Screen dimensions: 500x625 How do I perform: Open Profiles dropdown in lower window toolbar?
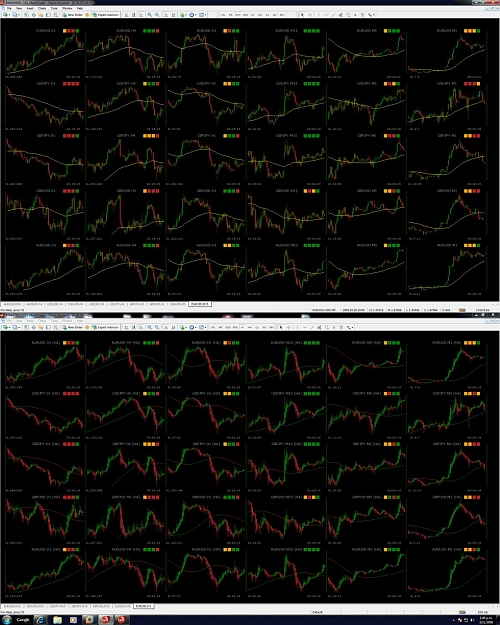[16, 327]
